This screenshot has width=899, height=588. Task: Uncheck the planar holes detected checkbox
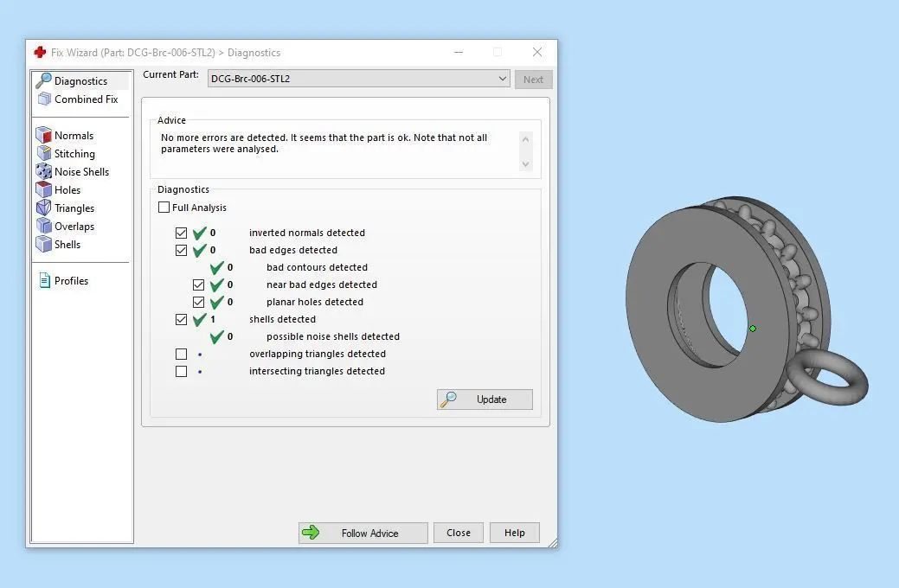click(x=198, y=302)
